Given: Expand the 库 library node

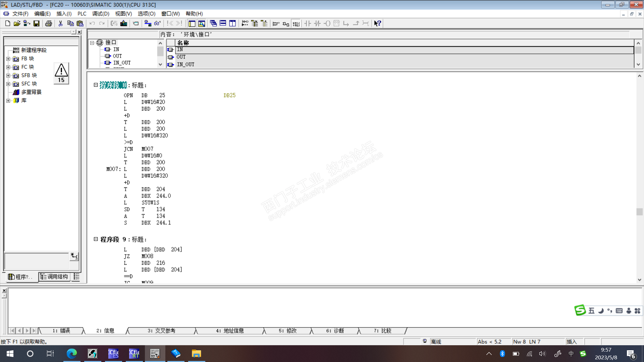Looking at the screenshot, I should click(x=8, y=101).
